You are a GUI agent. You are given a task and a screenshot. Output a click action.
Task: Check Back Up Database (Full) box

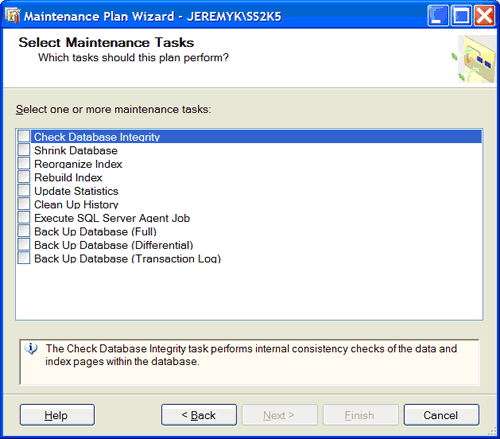[x=24, y=231]
